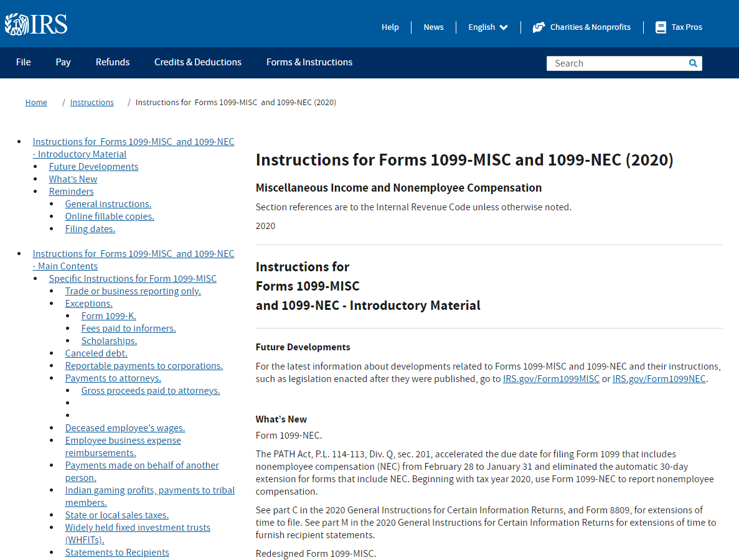Go to Home breadcrumb

pyautogui.click(x=36, y=102)
